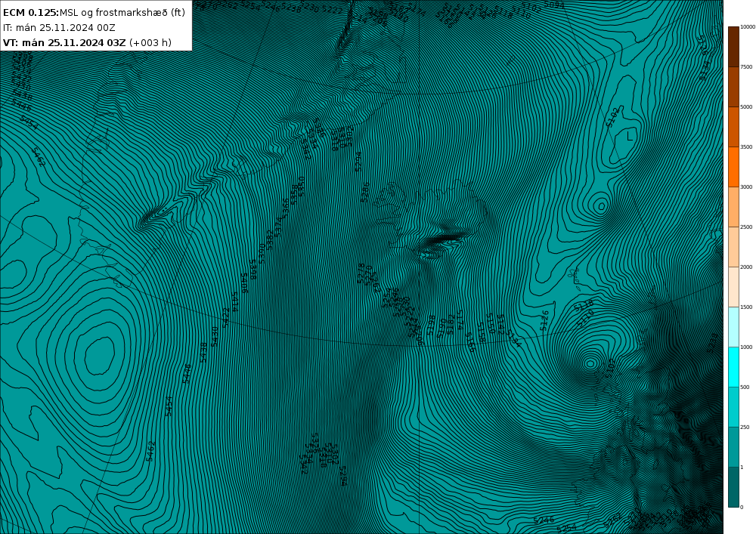Click the 'L' low-pressure marker

tap(629, 137)
